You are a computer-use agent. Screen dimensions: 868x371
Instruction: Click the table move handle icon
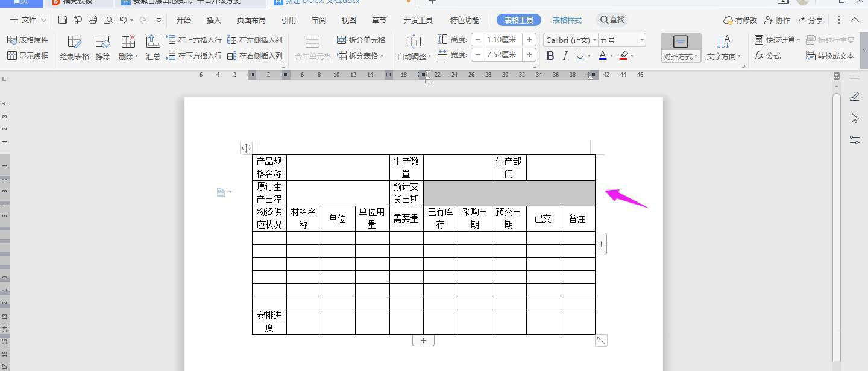[246, 148]
